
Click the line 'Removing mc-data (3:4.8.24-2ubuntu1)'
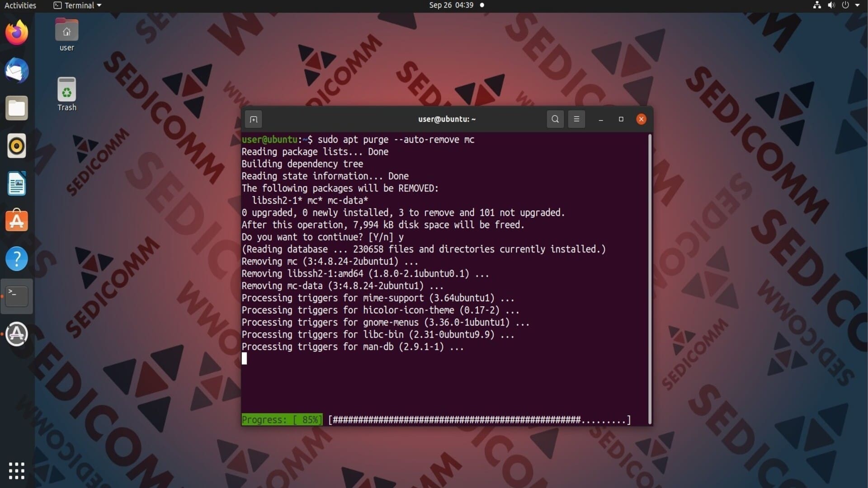(342, 286)
